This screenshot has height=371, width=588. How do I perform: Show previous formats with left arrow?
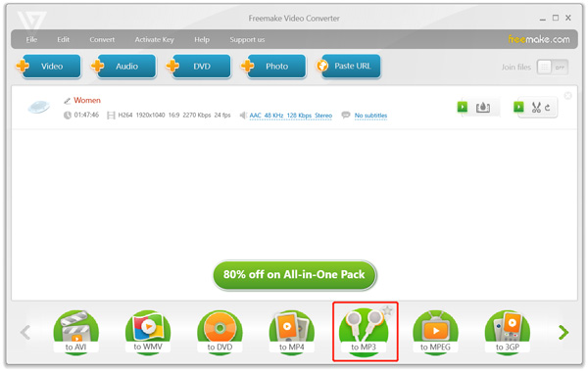pos(25,333)
